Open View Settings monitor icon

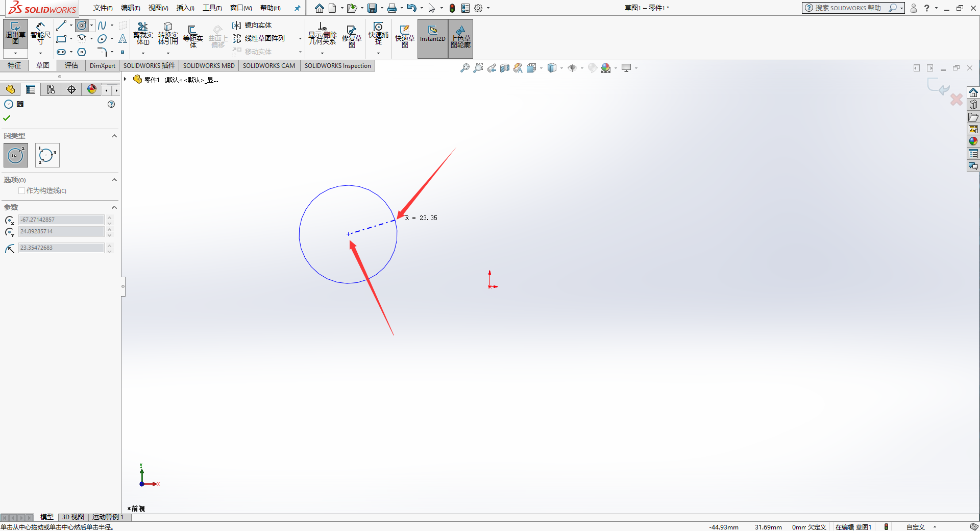[626, 68]
